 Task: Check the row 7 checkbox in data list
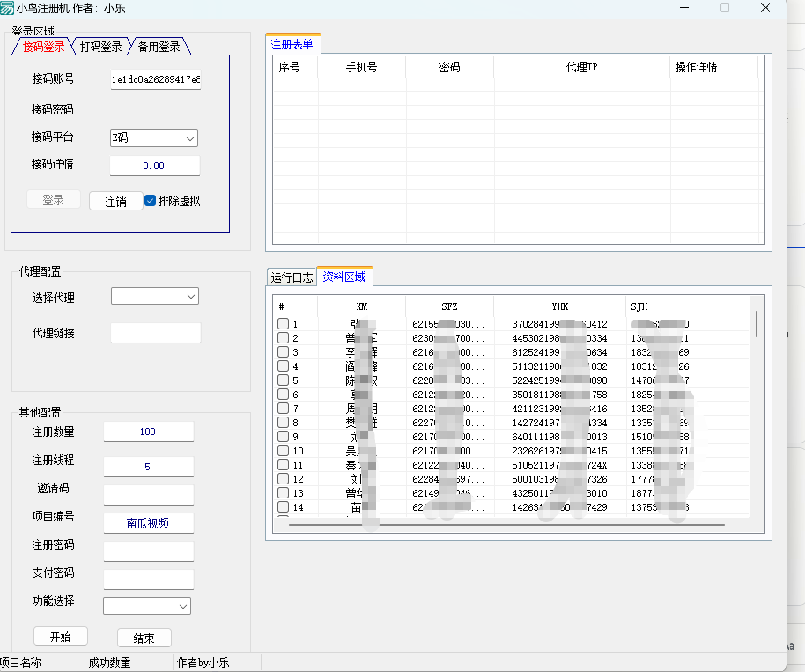coord(283,409)
